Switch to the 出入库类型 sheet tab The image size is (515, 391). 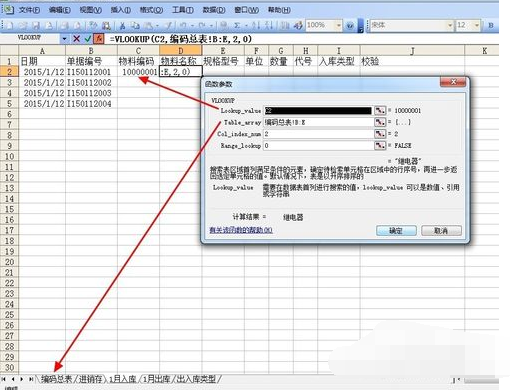196,379
